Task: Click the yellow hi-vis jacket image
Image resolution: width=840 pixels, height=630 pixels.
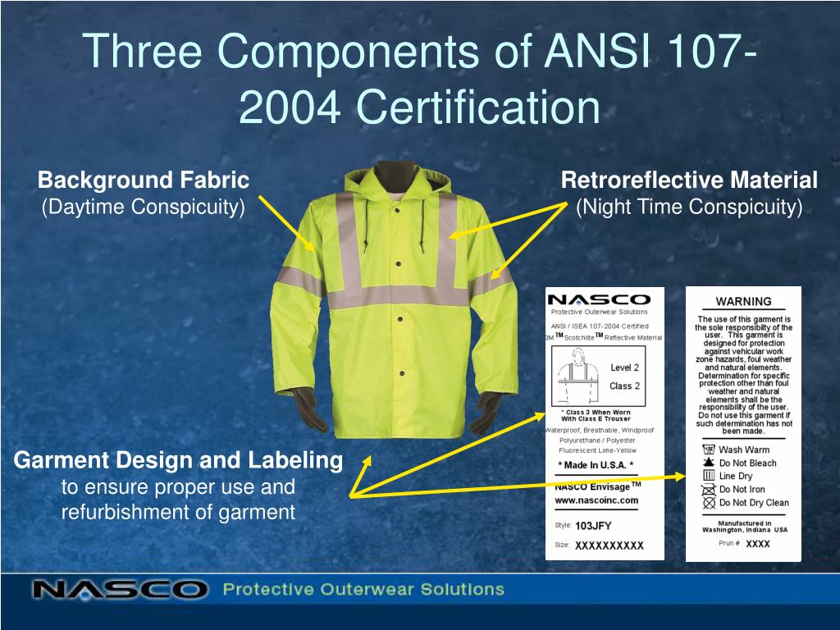Action: point(395,300)
